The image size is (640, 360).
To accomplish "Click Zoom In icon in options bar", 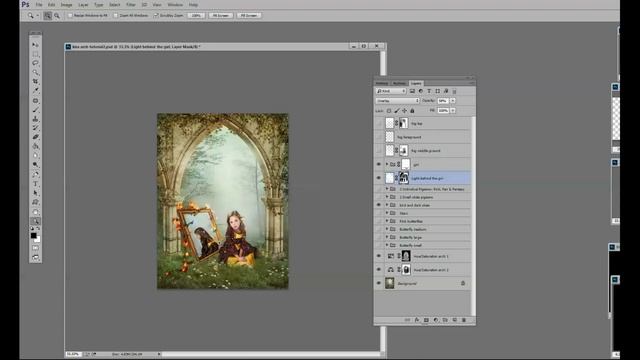I will pyautogui.click(x=48, y=16).
